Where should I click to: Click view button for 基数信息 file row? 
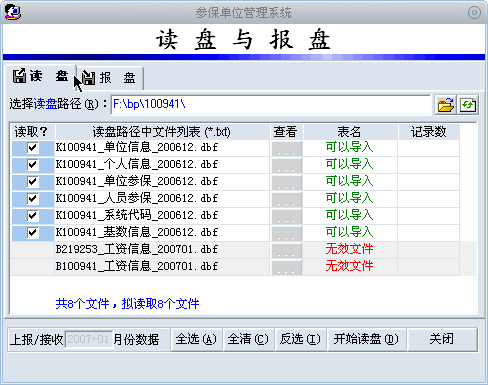click(x=287, y=233)
